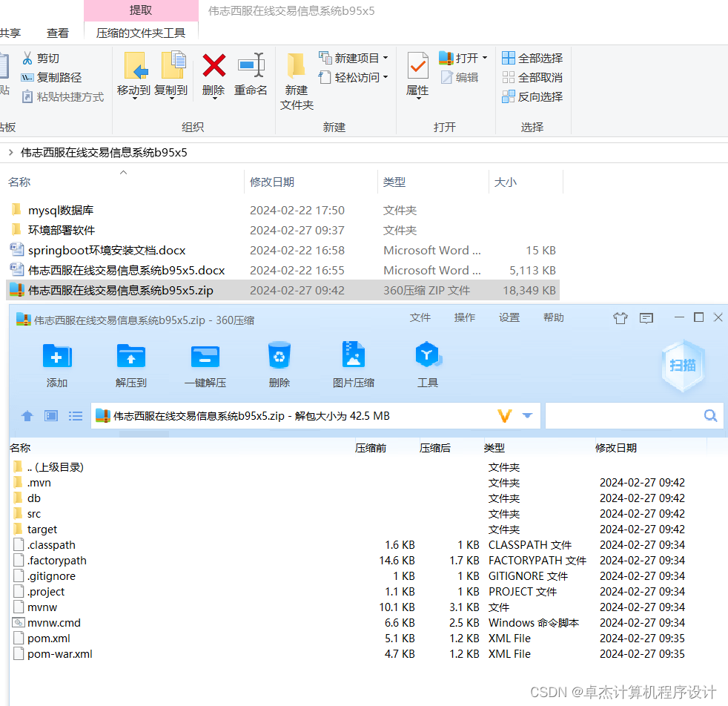Sort Explorer files by 类型 column

(394, 182)
